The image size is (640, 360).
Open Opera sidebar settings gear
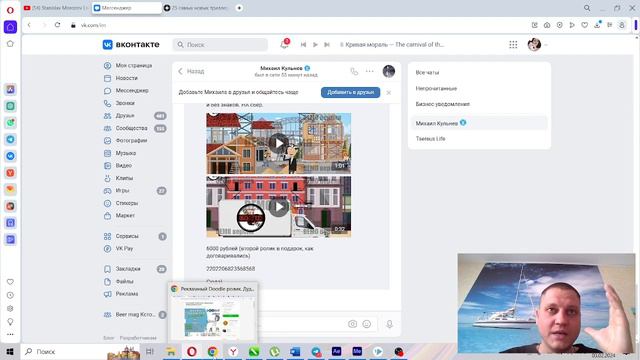pyautogui.click(x=10, y=309)
